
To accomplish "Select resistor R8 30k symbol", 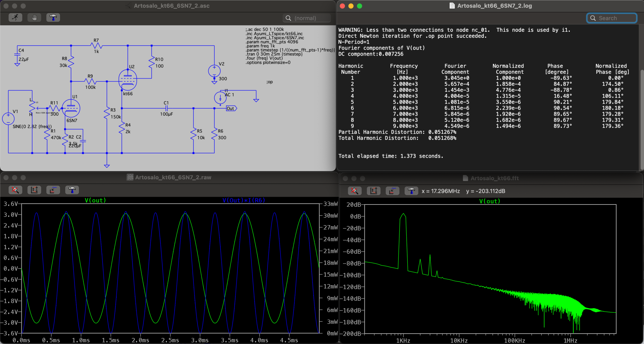I will point(71,62).
